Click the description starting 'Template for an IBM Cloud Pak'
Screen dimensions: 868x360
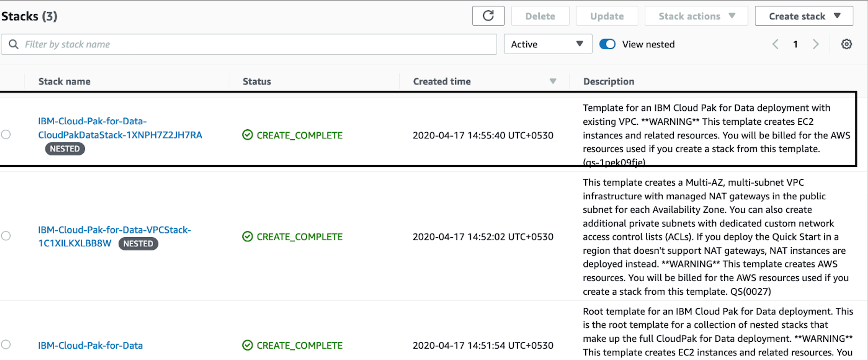click(716, 135)
